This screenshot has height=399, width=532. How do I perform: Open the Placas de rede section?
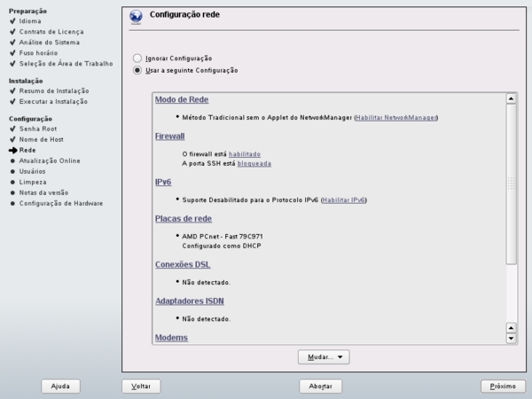point(184,219)
